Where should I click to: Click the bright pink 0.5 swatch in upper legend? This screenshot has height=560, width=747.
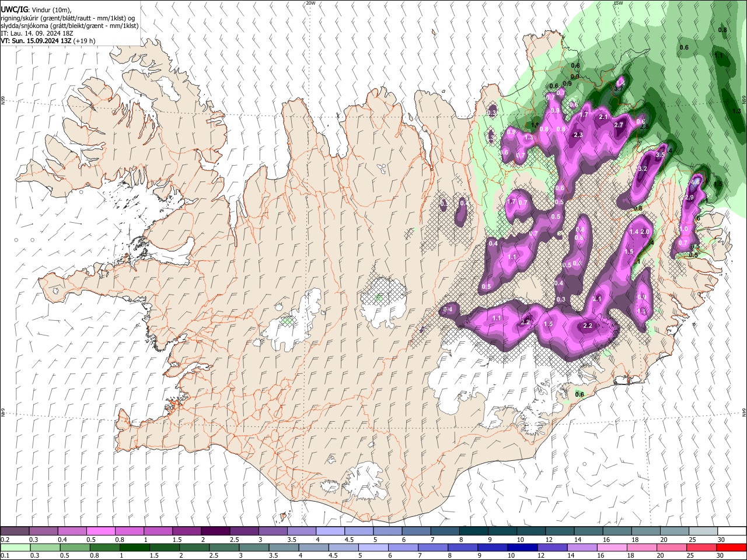(100, 531)
